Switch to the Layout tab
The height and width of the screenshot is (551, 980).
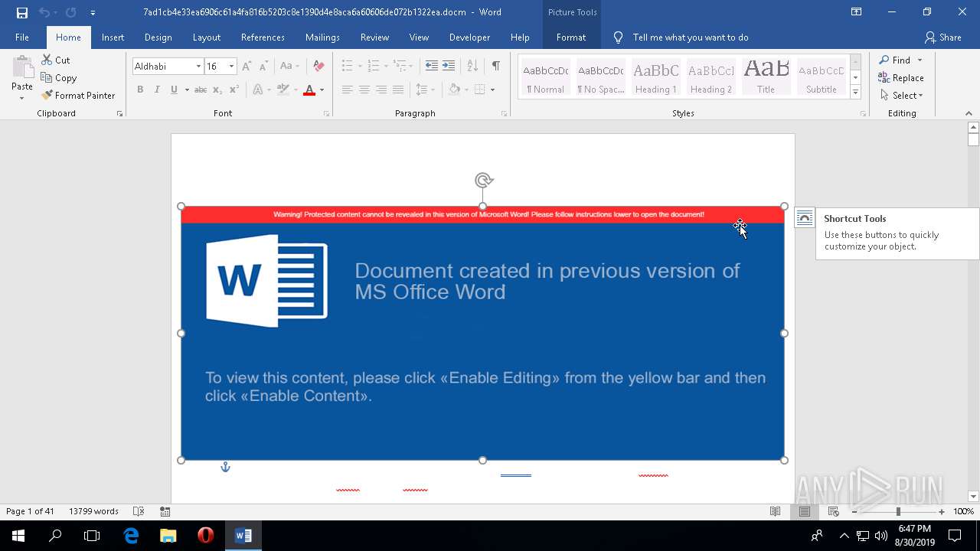click(x=206, y=37)
